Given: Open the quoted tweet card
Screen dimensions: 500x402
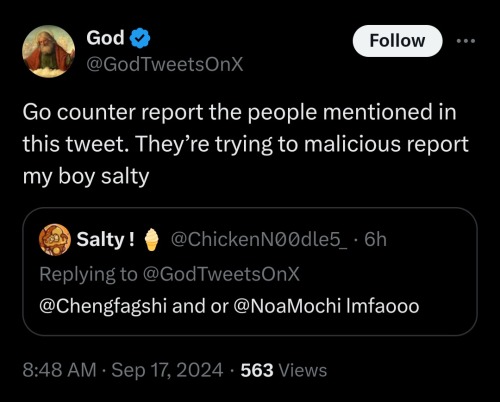Looking at the screenshot, I should [250, 271].
